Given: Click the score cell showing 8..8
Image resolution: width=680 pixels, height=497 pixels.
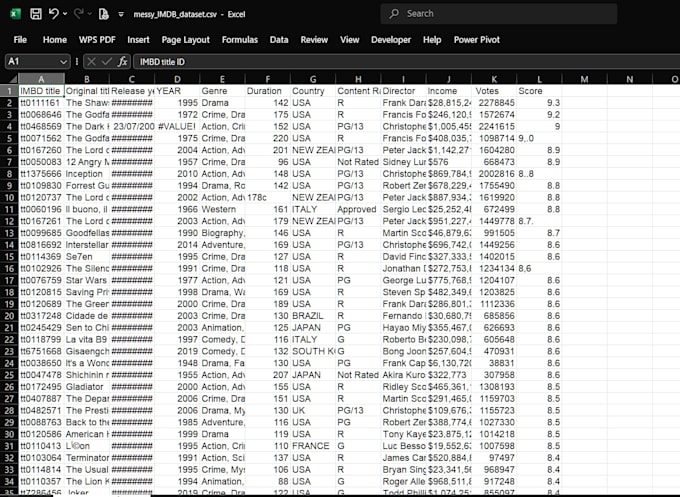Looking at the screenshot, I should [539, 174].
